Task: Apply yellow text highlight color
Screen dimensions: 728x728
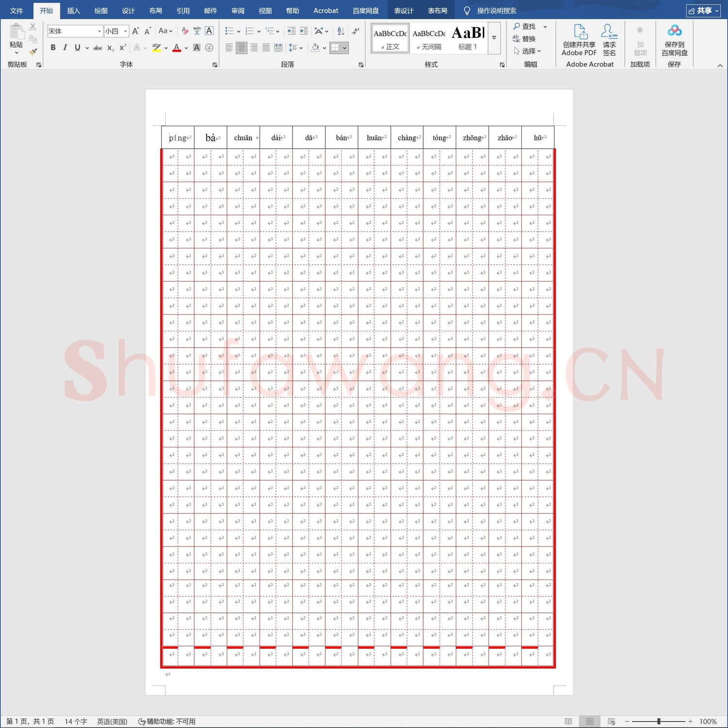Action: (x=156, y=48)
